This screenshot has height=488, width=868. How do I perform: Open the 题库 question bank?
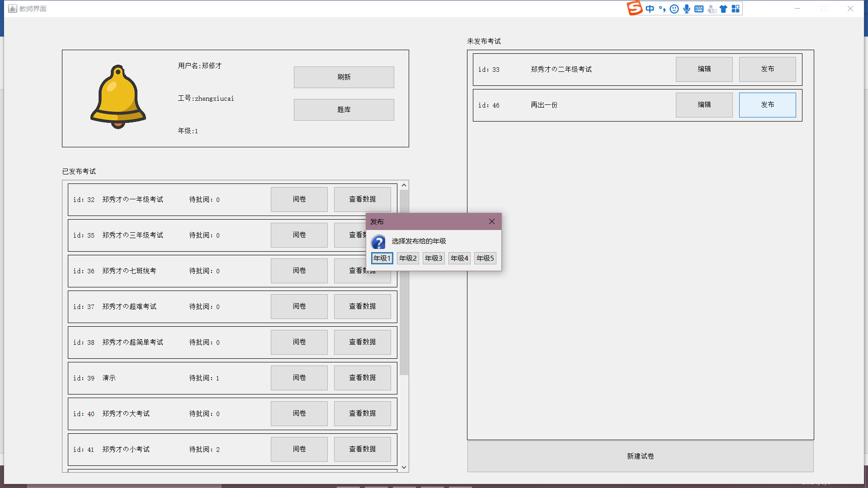point(344,110)
